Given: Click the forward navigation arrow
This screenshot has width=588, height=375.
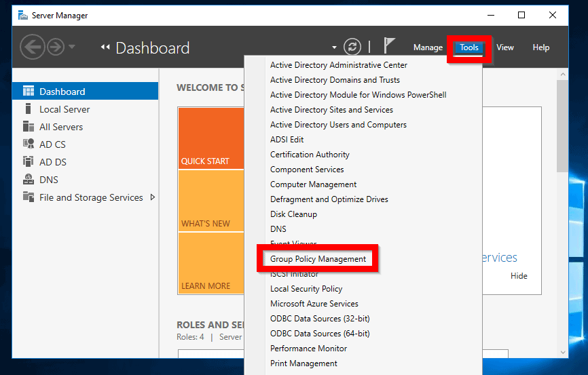Looking at the screenshot, I should pyautogui.click(x=56, y=47).
